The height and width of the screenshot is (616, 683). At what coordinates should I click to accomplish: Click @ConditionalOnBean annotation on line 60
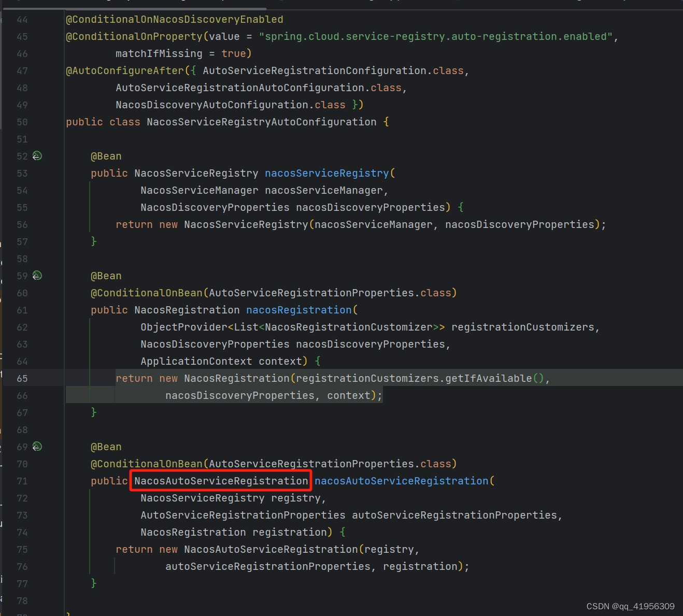[x=147, y=293]
